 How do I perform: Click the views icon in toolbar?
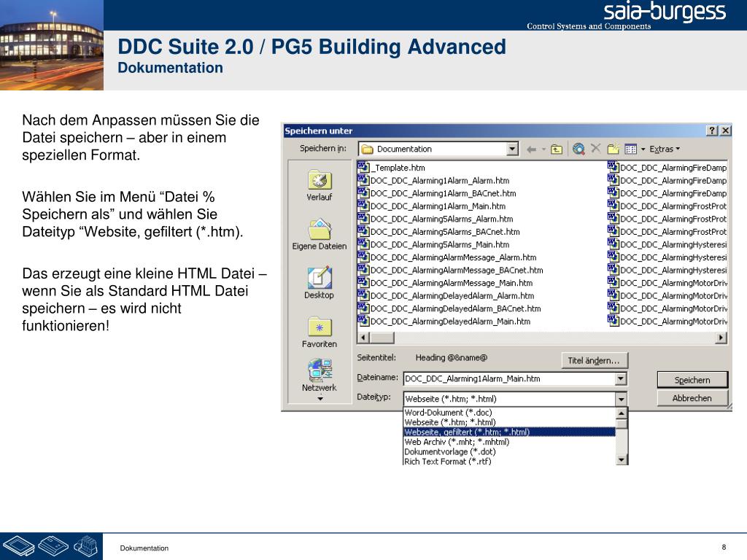630,149
